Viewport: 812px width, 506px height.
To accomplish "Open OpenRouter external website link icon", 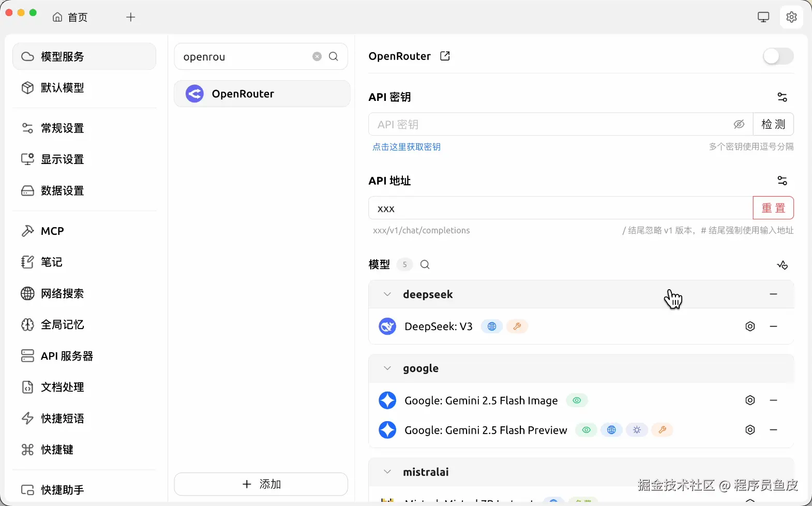I will click(x=445, y=56).
